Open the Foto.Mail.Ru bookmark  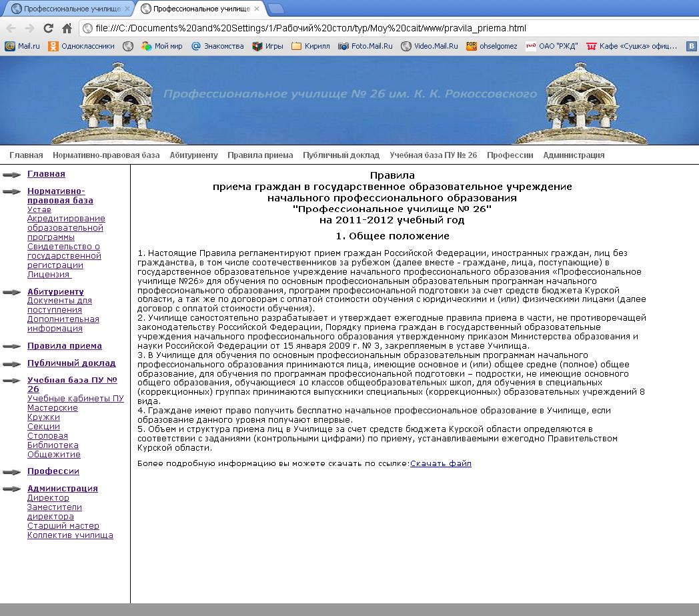pos(366,46)
